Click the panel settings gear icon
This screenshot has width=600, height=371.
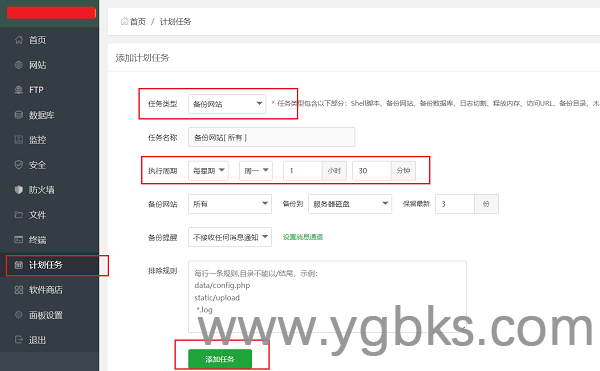point(18,315)
